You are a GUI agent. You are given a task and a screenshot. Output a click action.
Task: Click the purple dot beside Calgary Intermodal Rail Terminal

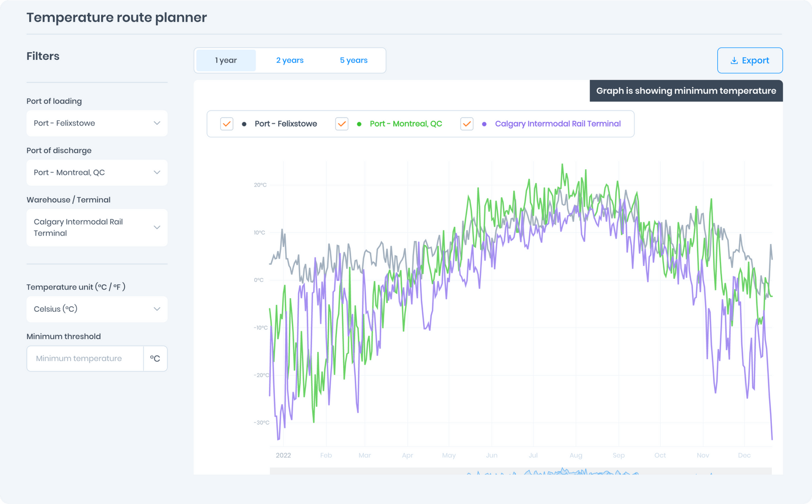tap(484, 123)
